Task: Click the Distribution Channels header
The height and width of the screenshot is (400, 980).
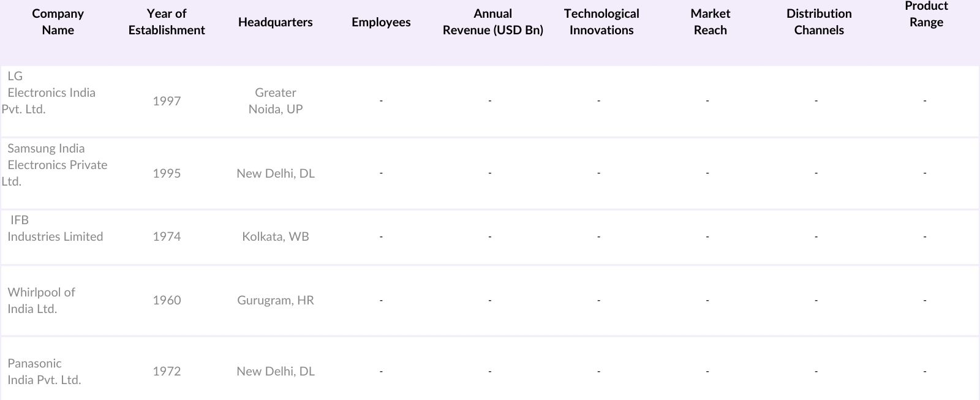Action: coord(819,22)
